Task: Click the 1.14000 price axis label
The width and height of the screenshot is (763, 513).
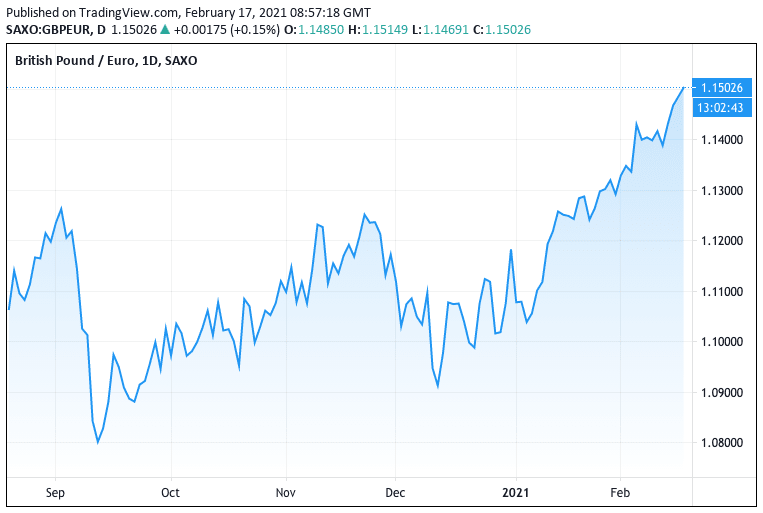Action: click(x=720, y=140)
